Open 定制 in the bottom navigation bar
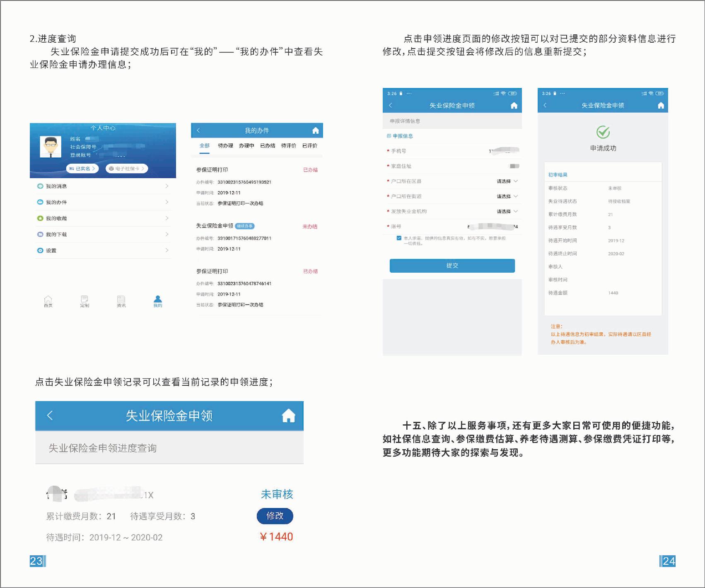 click(x=85, y=301)
